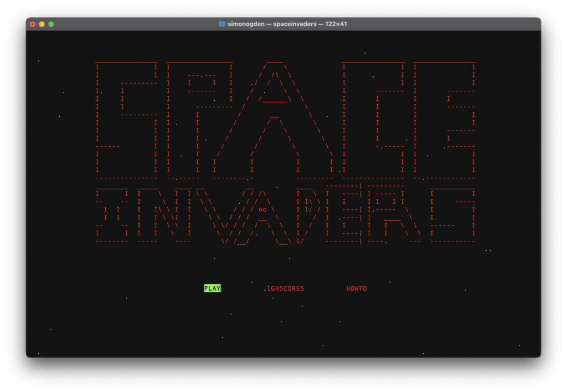
Task: Select the highlighted PLAY menu option
Action: pyautogui.click(x=212, y=288)
